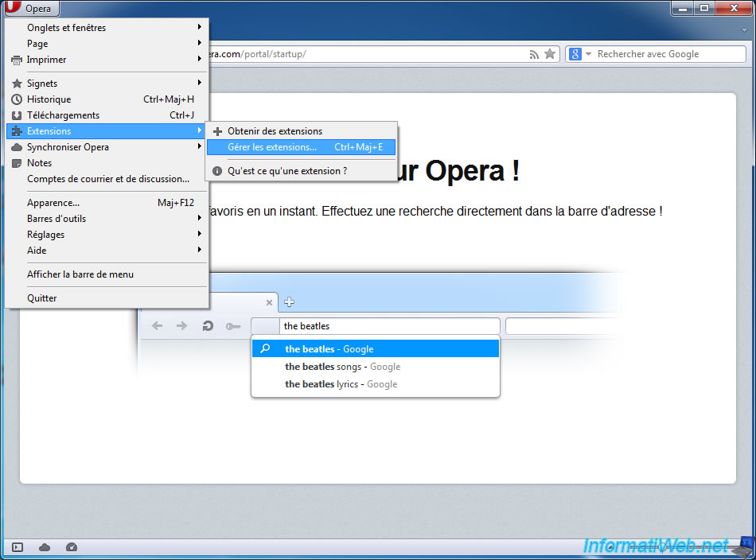Bookmark page with the star icon
The image size is (756, 560).
(x=549, y=54)
